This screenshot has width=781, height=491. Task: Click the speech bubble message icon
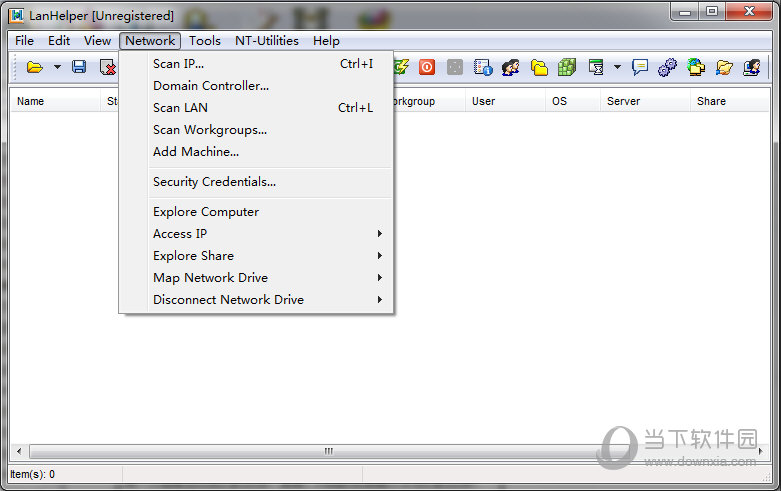tap(640, 67)
